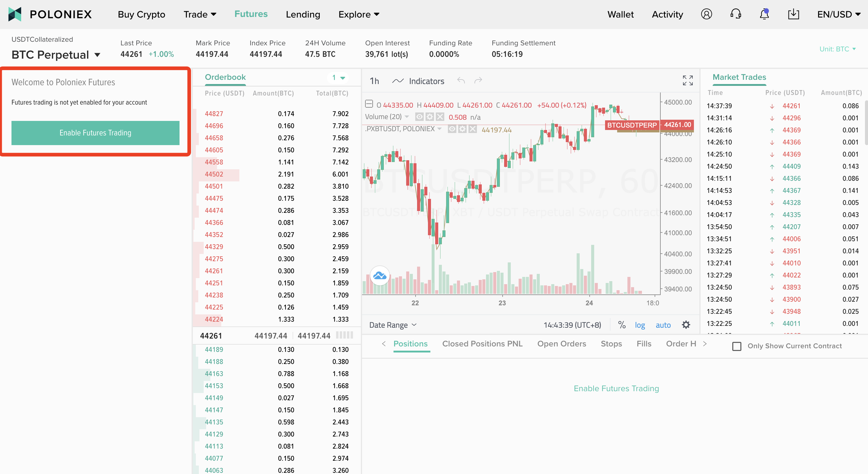Open the Explore dropdown menu
868x474 pixels.
(359, 15)
